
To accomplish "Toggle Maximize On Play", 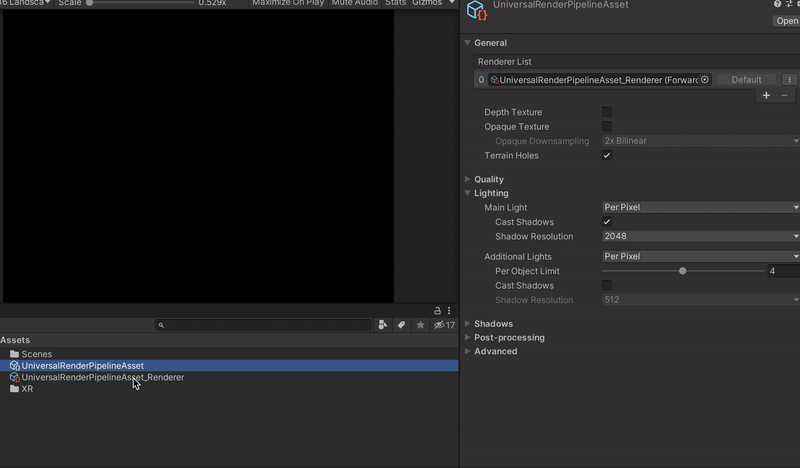I will point(288,3).
